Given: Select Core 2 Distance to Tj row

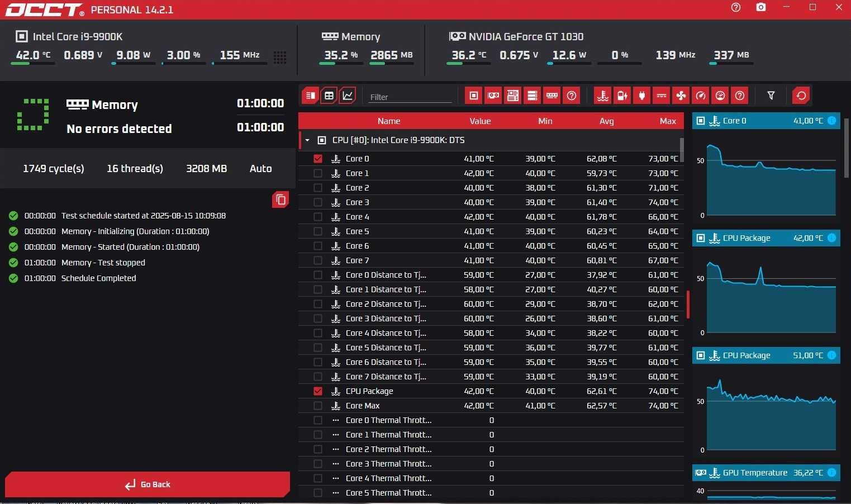Looking at the screenshot, I should pos(491,304).
